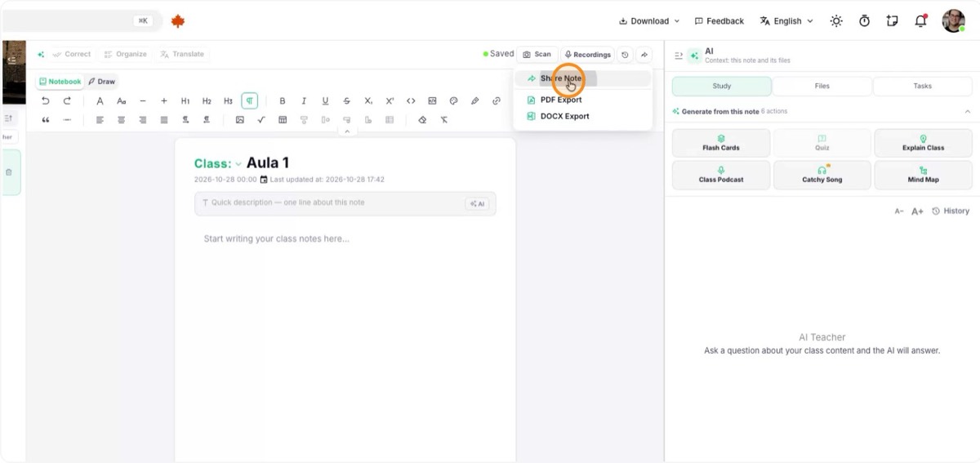Open the text color palette
The width and height of the screenshot is (980, 463).
pos(454,101)
